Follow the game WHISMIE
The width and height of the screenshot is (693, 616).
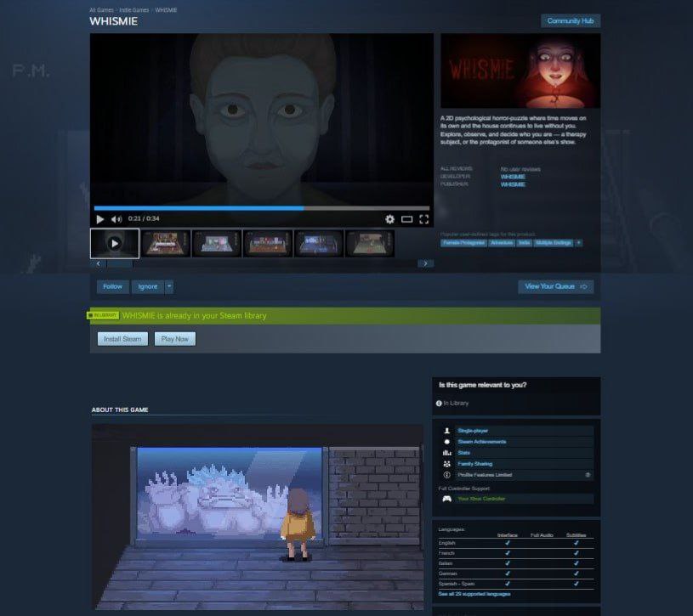pos(113,286)
